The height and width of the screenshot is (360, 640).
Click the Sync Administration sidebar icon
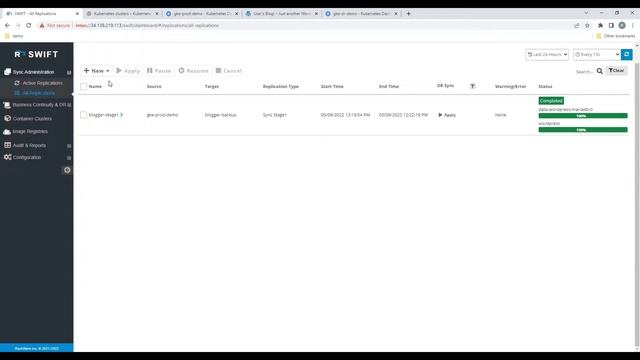point(7,72)
